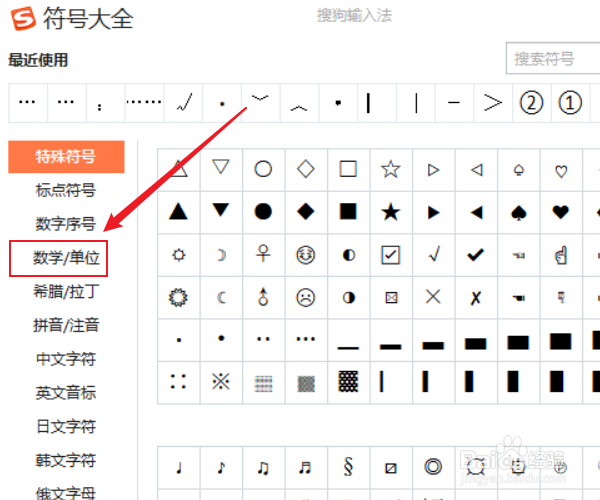The width and height of the screenshot is (600, 500).
Task: Insert the hollow right-pointing triangle
Action: [433, 170]
